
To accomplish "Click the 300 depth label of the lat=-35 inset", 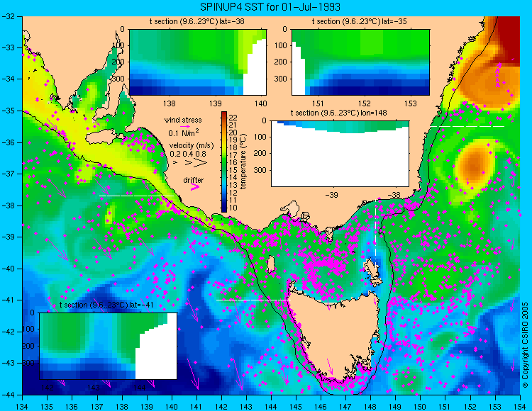I will [x=282, y=79].
